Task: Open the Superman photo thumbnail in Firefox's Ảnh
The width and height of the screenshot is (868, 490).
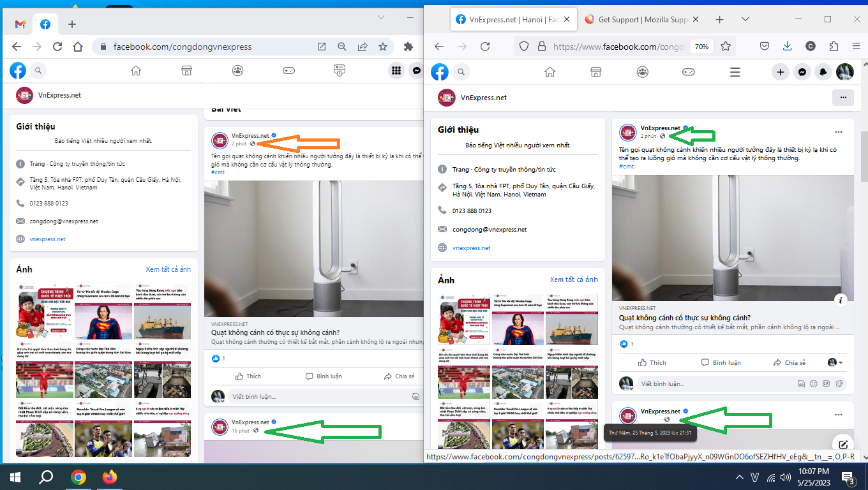Action: pos(518,320)
